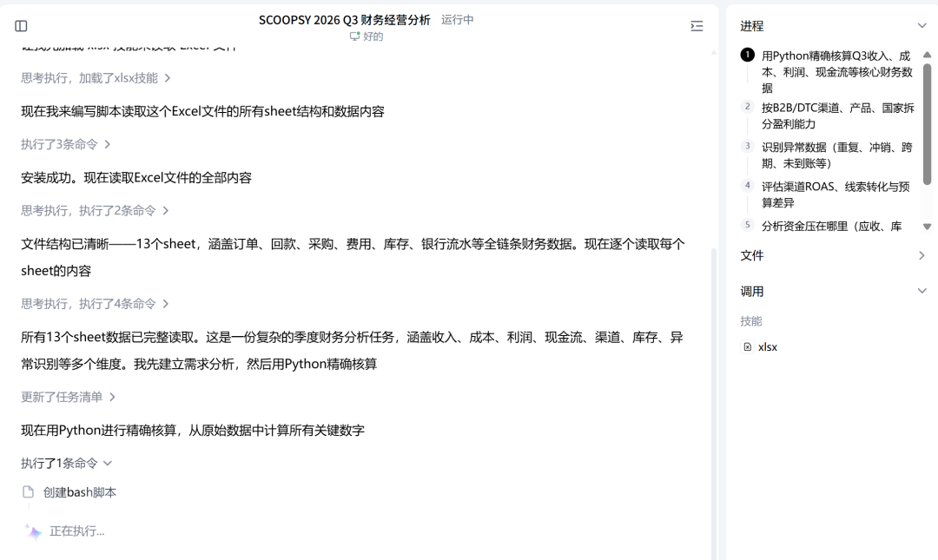Click the 文件 section header
This screenshot has height=560, width=938.
[752, 255]
